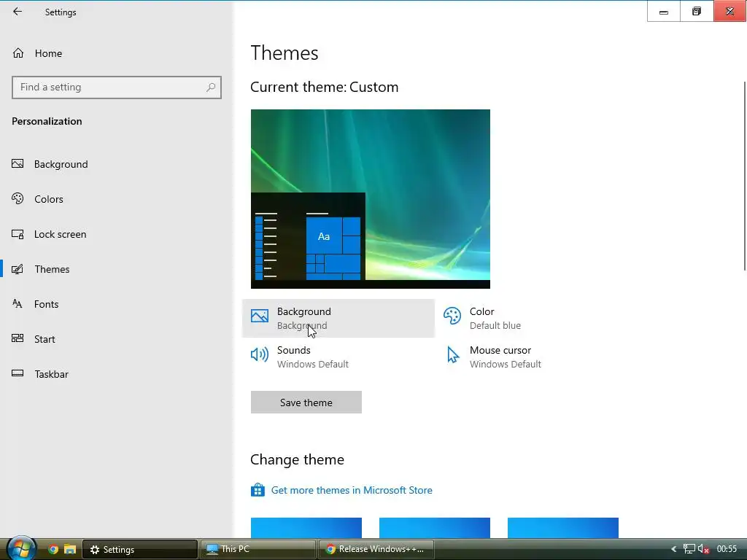The image size is (747, 560).
Task: Open theme Color Default blue option
Action: pyautogui.click(x=531, y=318)
